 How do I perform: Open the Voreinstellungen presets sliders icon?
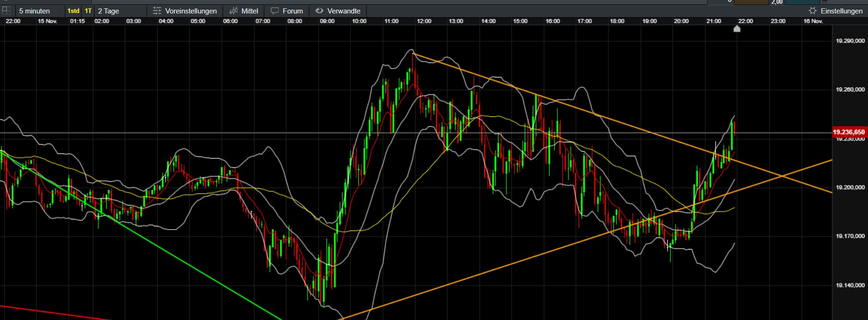[157, 11]
